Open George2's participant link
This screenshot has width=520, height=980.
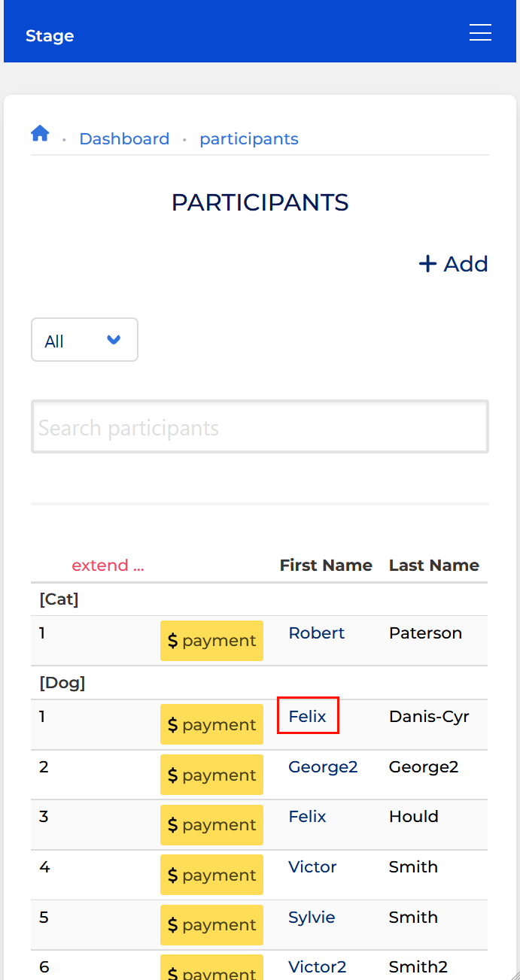click(x=323, y=767)
